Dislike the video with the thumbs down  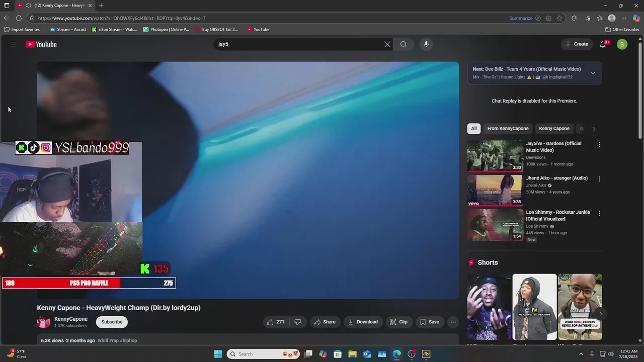coord(297,322)
